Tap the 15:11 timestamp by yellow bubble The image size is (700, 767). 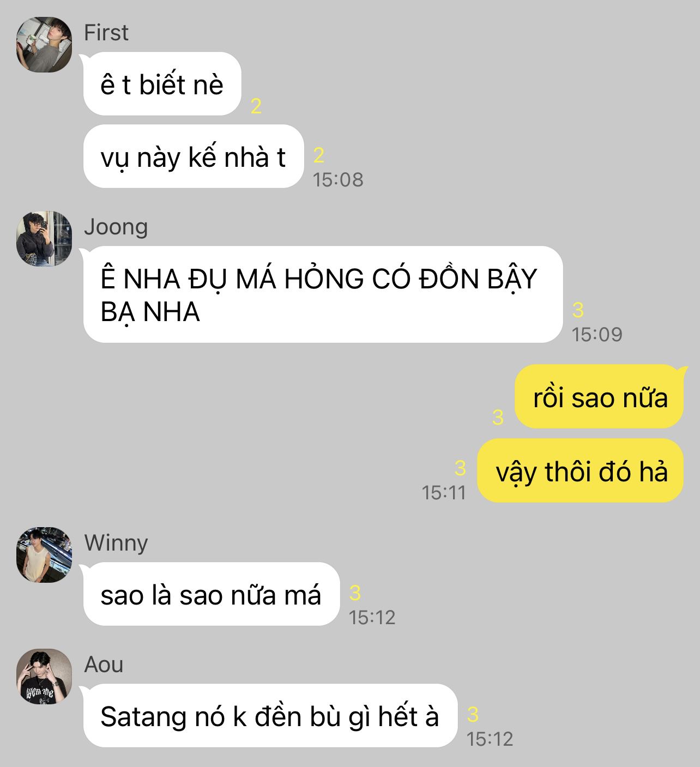coord(444,493)
